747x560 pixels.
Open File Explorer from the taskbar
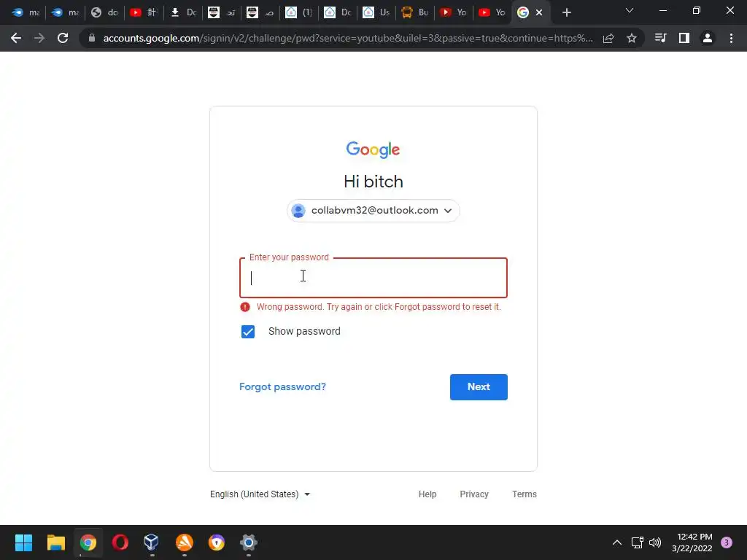(x=55, y=542)
